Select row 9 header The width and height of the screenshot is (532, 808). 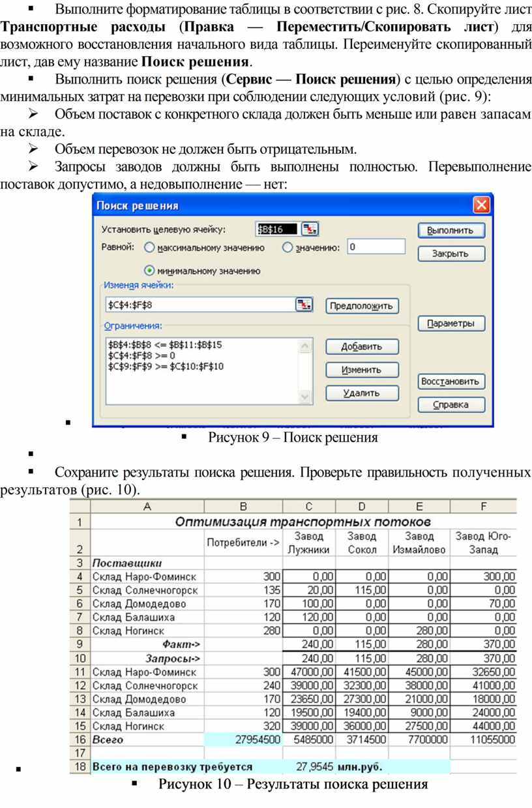pyautogui.click(x=80, y=644)
